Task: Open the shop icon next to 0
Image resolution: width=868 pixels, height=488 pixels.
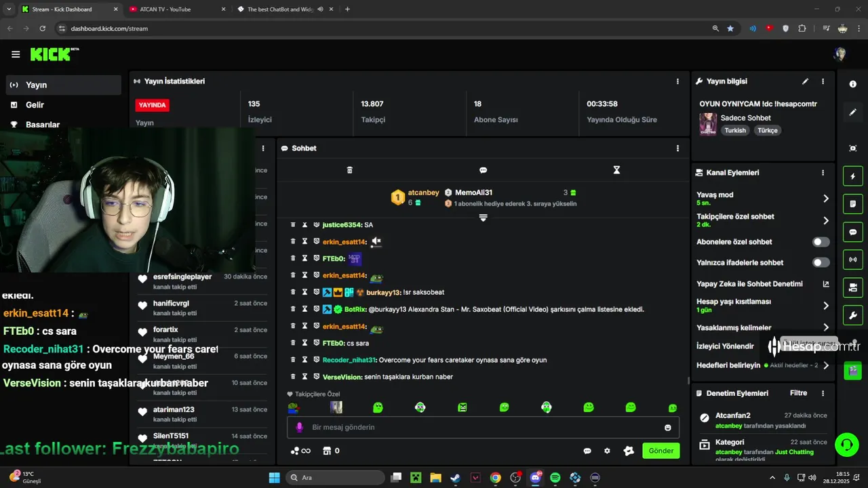Action: [x=326, y=451]
